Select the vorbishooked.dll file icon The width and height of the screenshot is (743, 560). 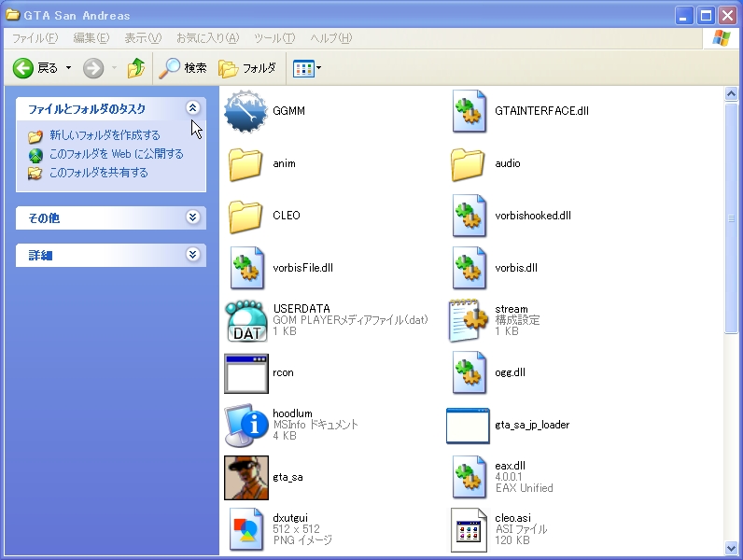point(469,216)
